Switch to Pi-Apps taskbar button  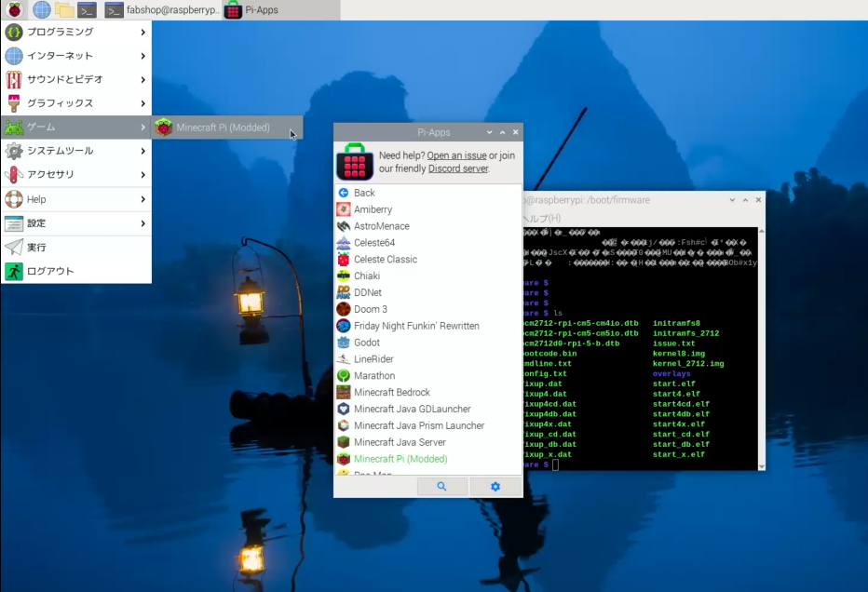282,9
